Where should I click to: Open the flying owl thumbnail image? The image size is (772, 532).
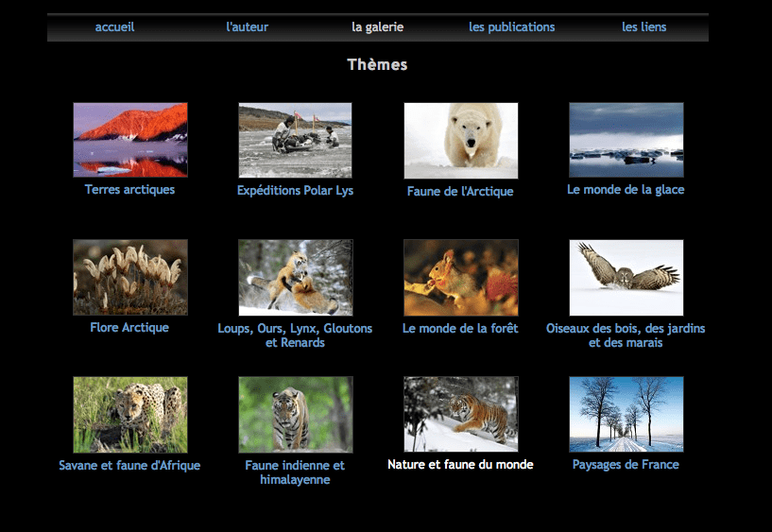(626, 277)
